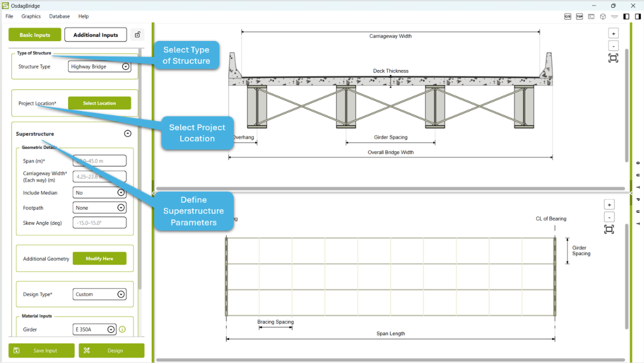Click the 'Material Inputs' group heading
This screenshot has height=363, width=644.
point(37,316)
